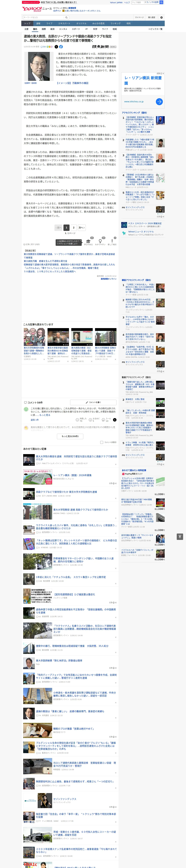The image size is (186, 868).
Task: Share the first comment on X
Action: pos(114,420)
